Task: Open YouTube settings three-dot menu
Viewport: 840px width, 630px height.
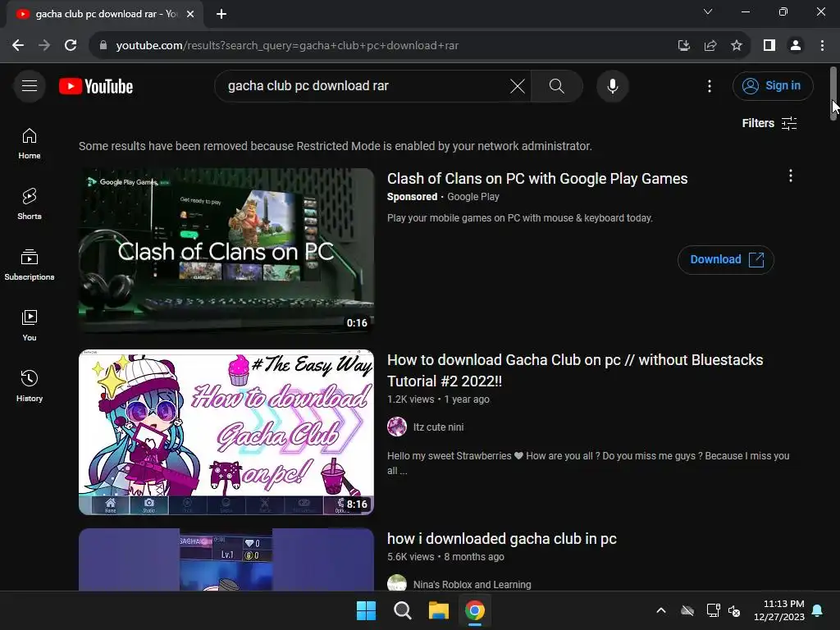Action: click(x=710, y=85)
